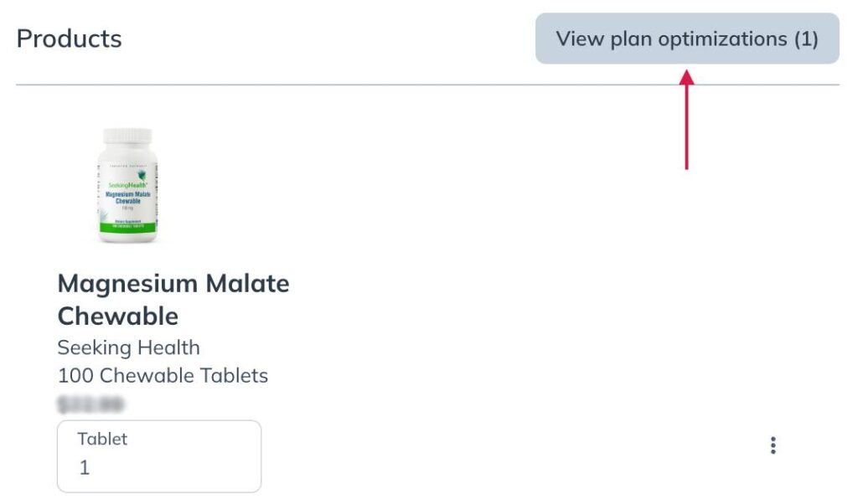Click the red arrow annotation
The height and width of the screenshot is (504, 858).
(x=687, y=119)
